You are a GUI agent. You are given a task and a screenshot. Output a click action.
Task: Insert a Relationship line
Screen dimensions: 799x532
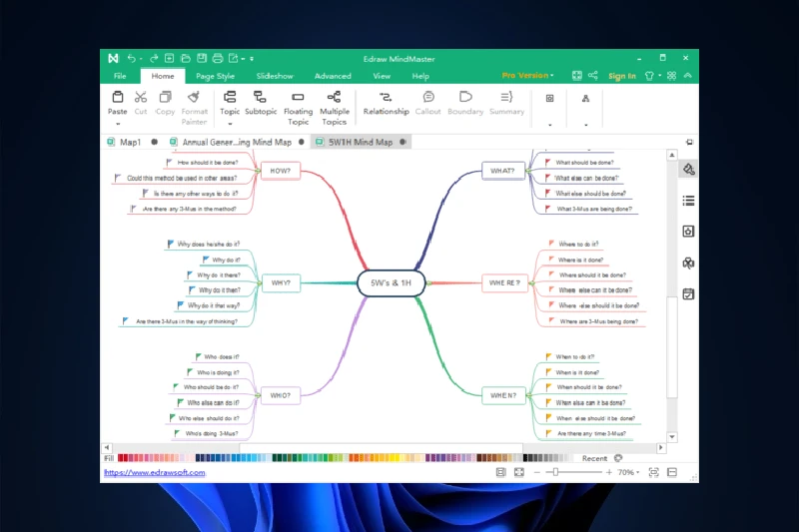pos(386,98)
